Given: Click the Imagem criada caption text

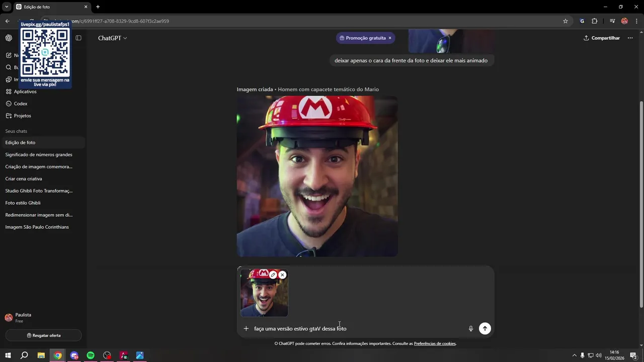Looking at the screenshot, I should pyautogui.click(x=255, y=89).
